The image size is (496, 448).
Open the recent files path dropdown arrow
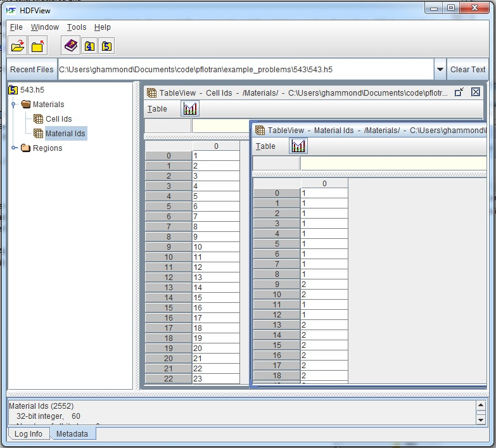(x=440, y=70)
